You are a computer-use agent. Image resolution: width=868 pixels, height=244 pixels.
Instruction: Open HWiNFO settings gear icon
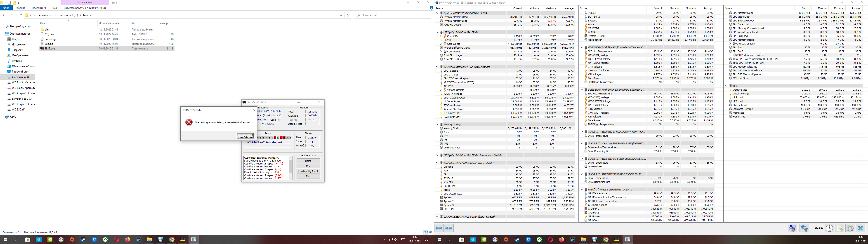pyautogui.click(x=850, y=228)
